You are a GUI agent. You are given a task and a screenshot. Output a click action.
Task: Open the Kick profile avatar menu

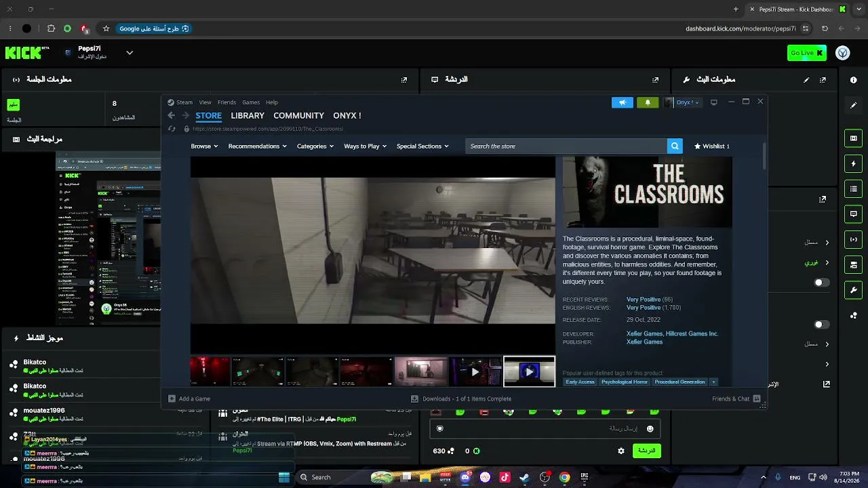(843, 53)
